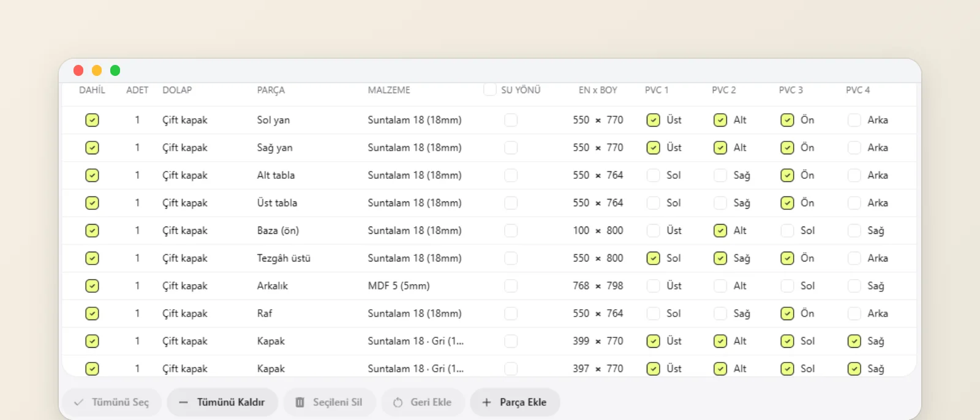Toggle Dahil checkbox in the Raf row
The width and height of the screenshot is (980, 420).
pos(92,313)
